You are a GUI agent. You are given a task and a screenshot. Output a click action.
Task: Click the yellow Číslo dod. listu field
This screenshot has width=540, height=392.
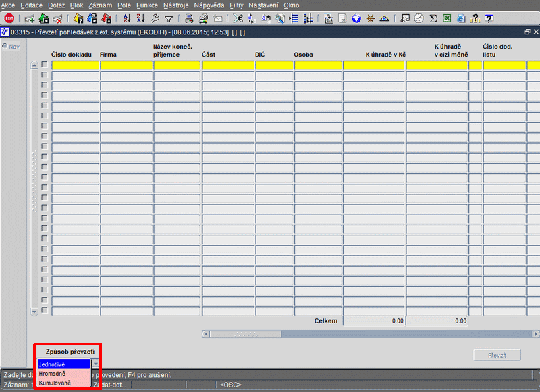504,65
